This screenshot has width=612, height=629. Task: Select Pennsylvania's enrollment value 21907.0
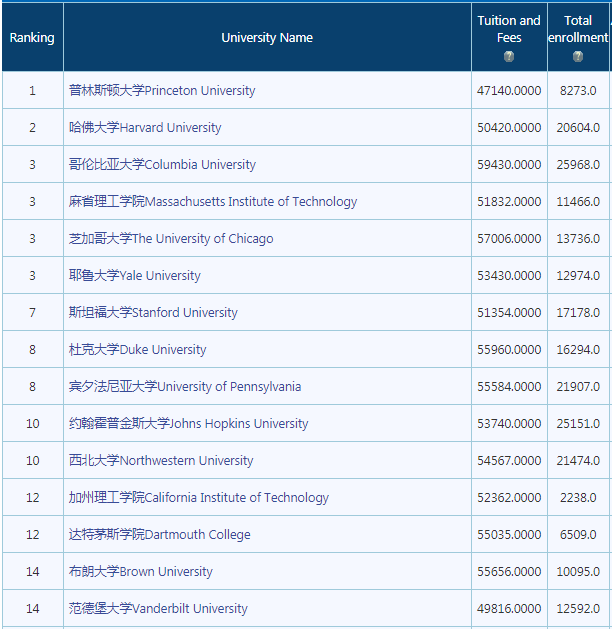(x=578, y=386)
